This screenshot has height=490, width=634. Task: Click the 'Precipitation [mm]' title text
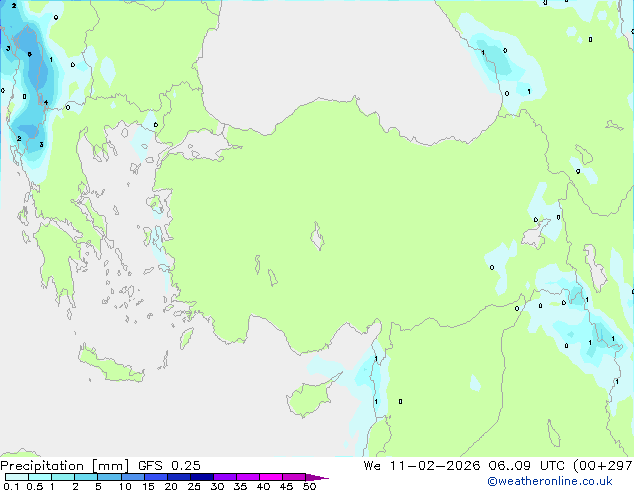click(64, 466)
